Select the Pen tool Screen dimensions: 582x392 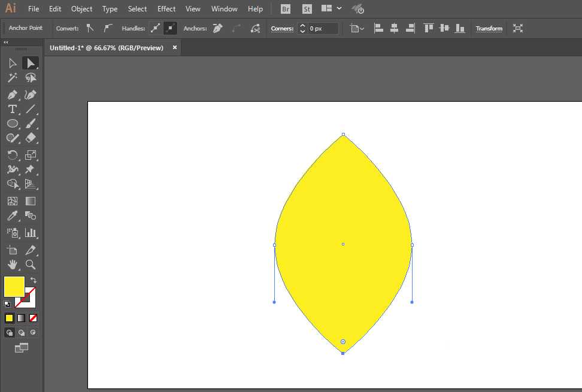[12, 95]
